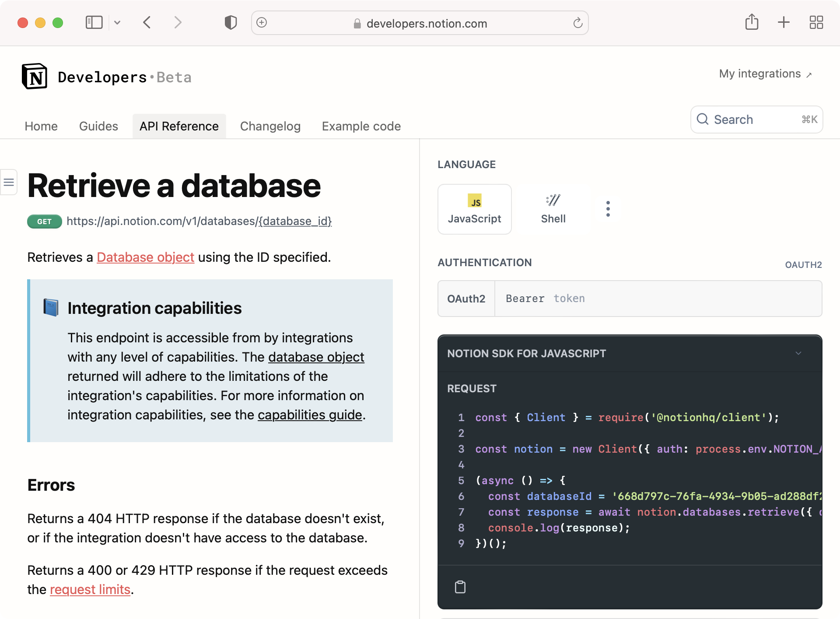The width and height of the screenshot is (840, 619).
Task: Open the sidebar options dropdown arrow
Action: 117,22
